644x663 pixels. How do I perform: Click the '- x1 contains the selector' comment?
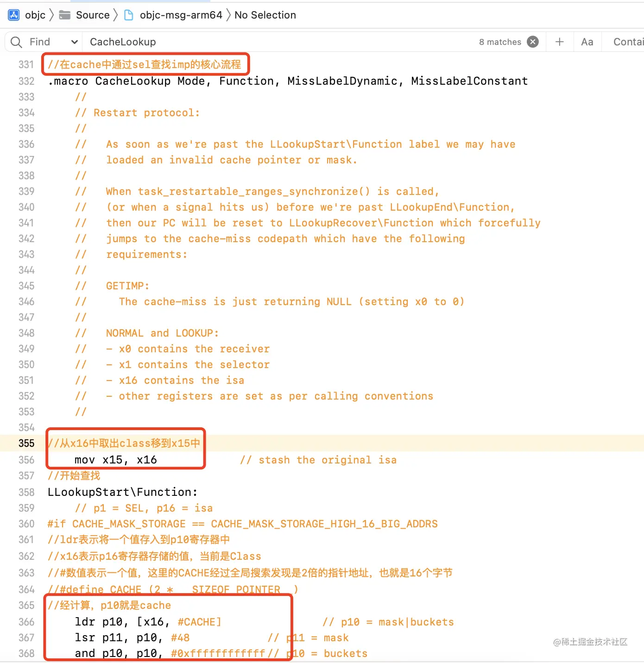click(x=188, y=364)
